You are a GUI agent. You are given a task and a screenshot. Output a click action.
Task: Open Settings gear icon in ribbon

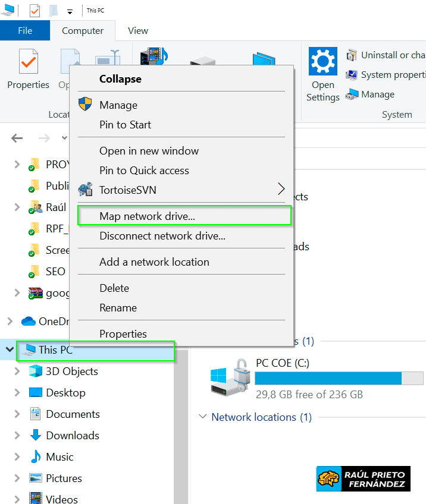point(323,61)
